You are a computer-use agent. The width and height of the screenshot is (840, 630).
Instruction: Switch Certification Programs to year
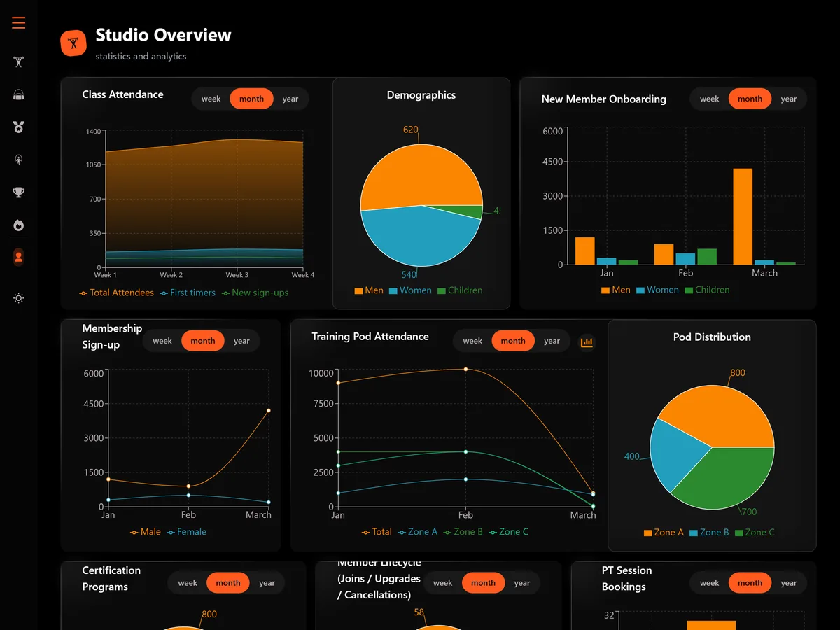tap(267, 583)
